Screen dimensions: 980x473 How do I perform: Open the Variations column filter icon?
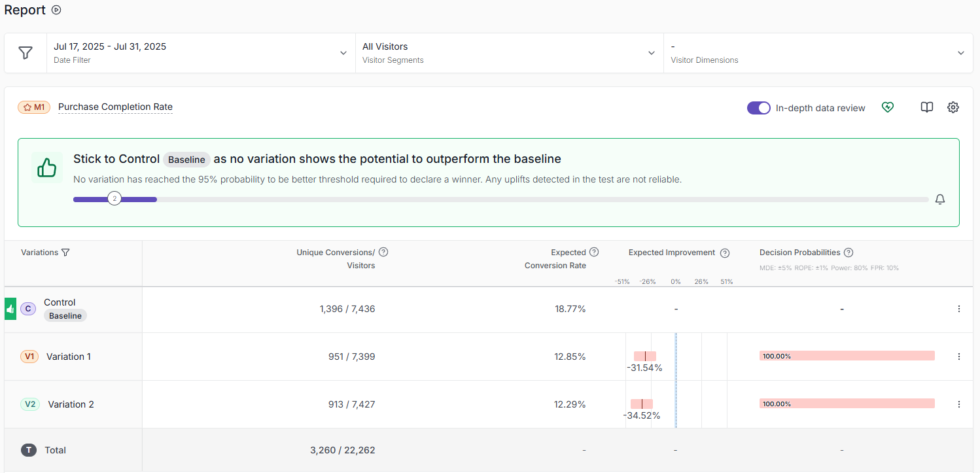pos(65,252)
